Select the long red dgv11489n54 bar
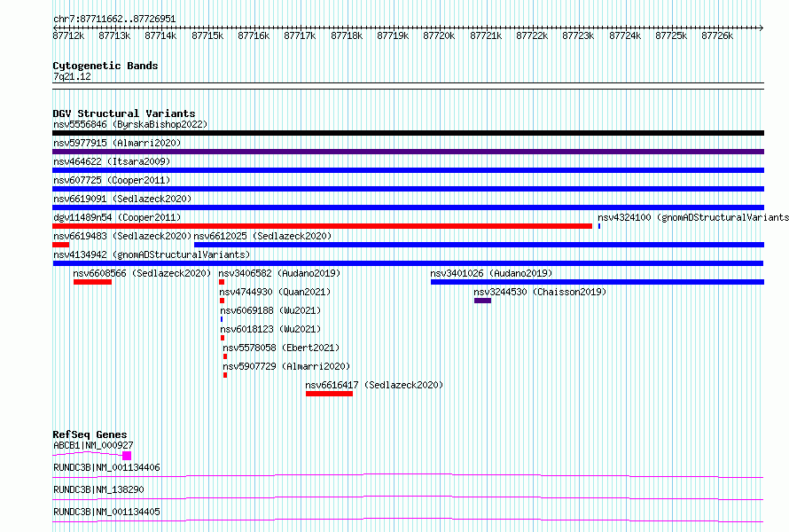The image size is (789, 532). click(x=322, y=226)
